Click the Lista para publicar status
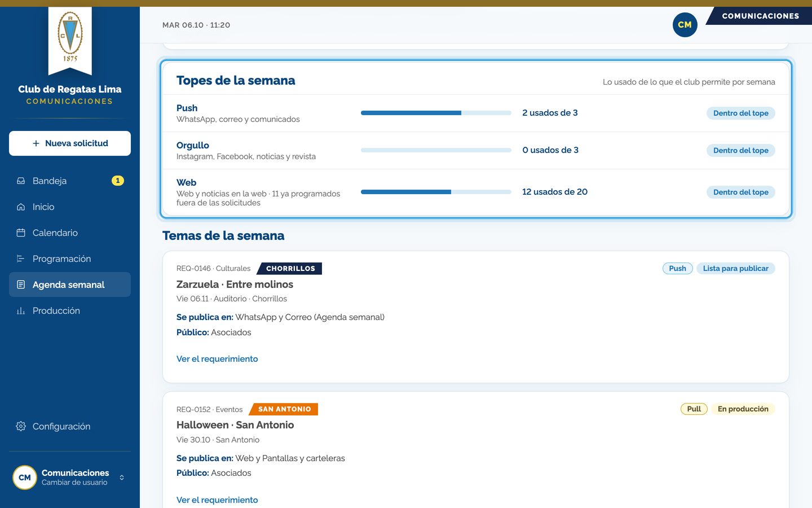The width and height of the screenshot is (812, 508). point(735,269)
